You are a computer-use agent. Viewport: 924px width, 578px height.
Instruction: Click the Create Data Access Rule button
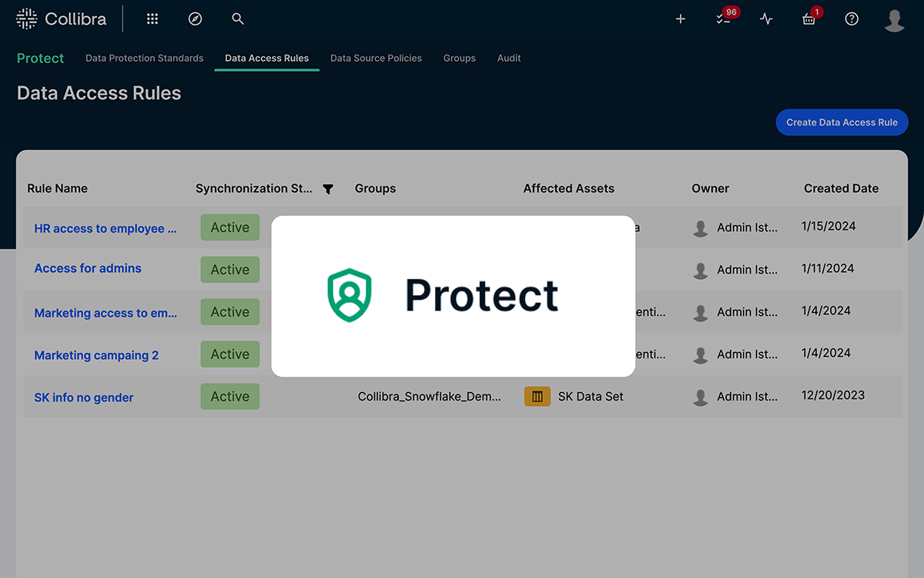(x=842, y=122)
